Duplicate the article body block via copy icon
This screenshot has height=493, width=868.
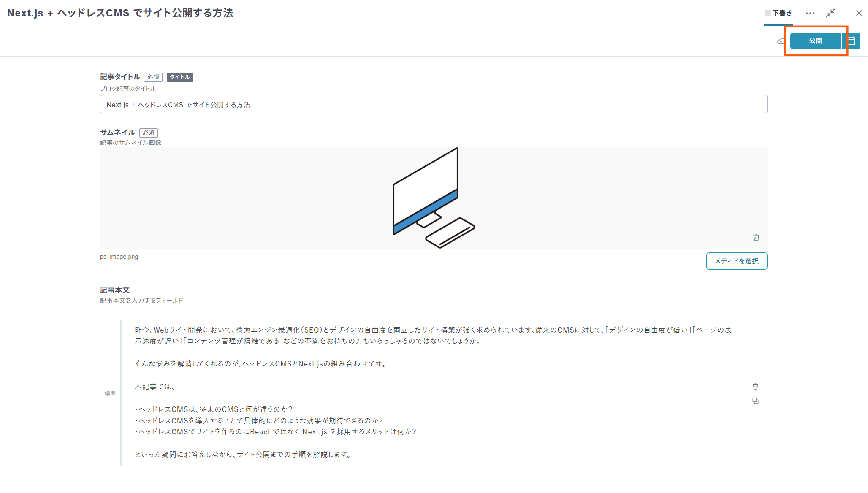755,401
